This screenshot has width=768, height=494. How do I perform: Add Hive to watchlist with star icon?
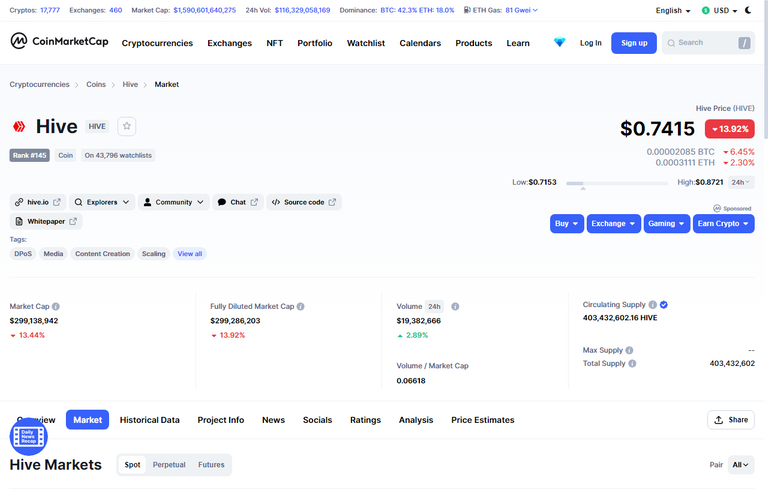(x=127, y=126)
